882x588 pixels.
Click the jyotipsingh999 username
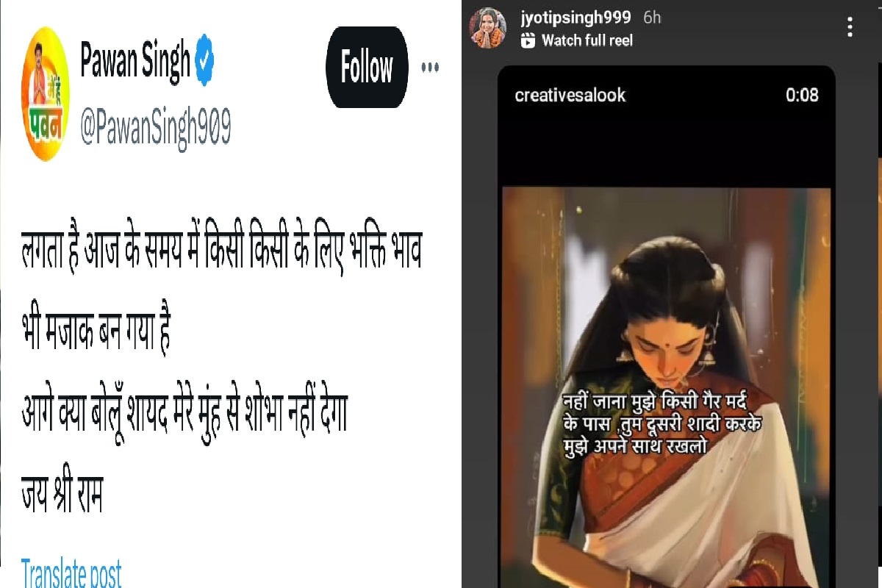[x=576, y=18]
